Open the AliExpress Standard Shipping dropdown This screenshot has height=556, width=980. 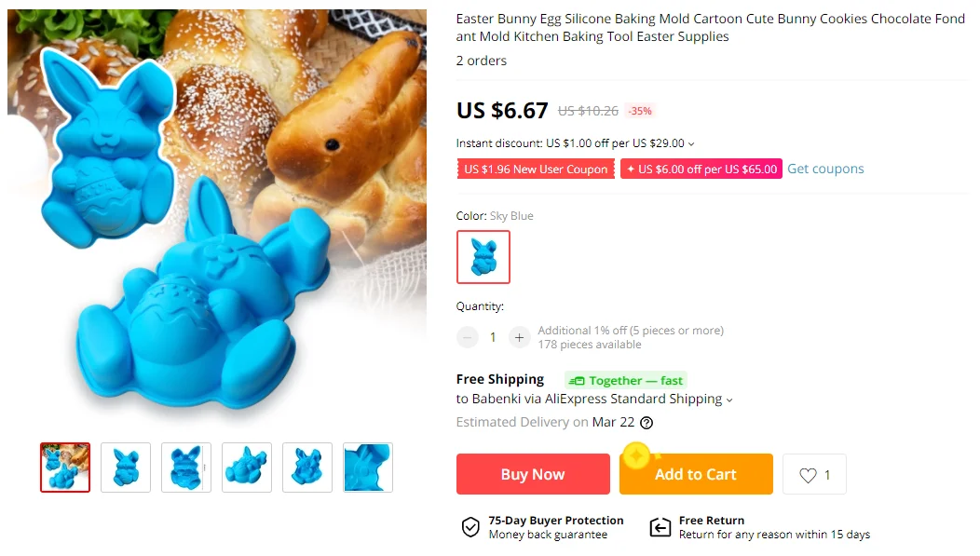tap(729, 400)
